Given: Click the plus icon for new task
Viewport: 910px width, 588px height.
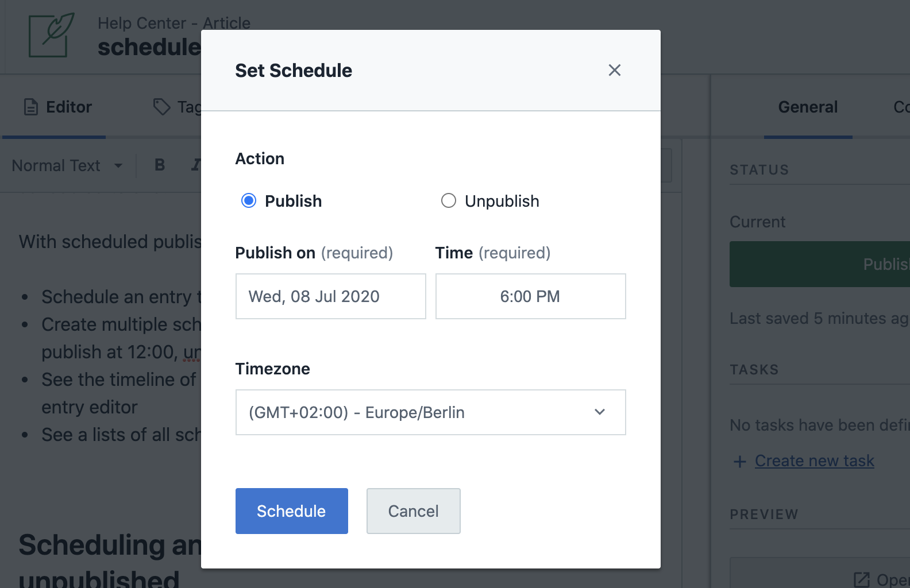Looking at the screenshot, I should click(x=740, y=461).
